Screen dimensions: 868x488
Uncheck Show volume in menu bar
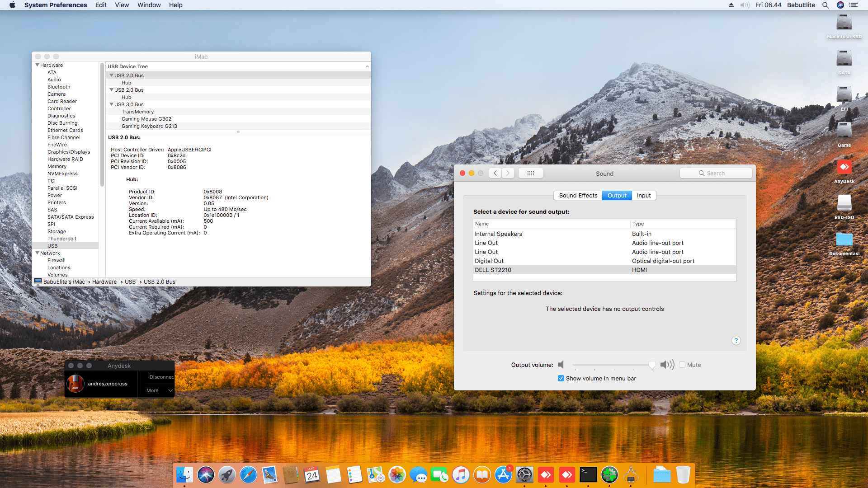[561, 378]
